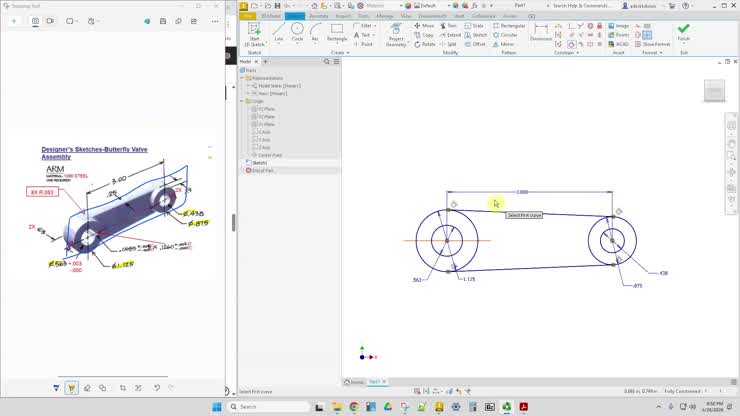Create a Rectangular pattern
The width and height of the screenshot is (740, 416).
click(x=509, y=26)
